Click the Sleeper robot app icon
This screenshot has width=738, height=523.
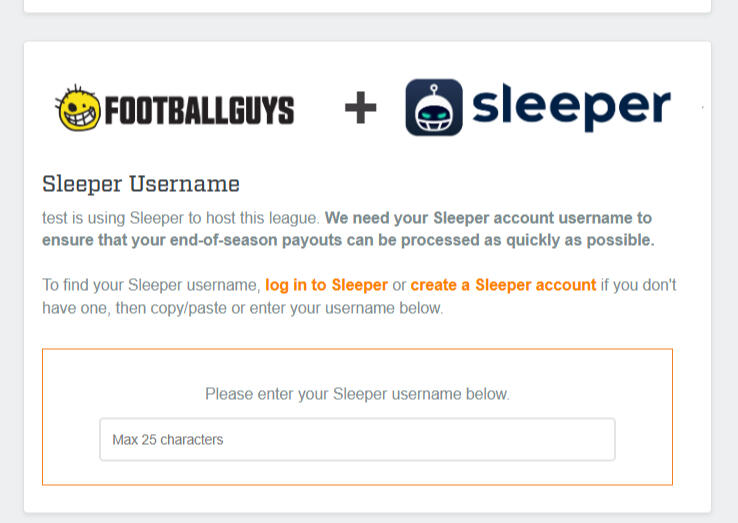tap(433, 107)
